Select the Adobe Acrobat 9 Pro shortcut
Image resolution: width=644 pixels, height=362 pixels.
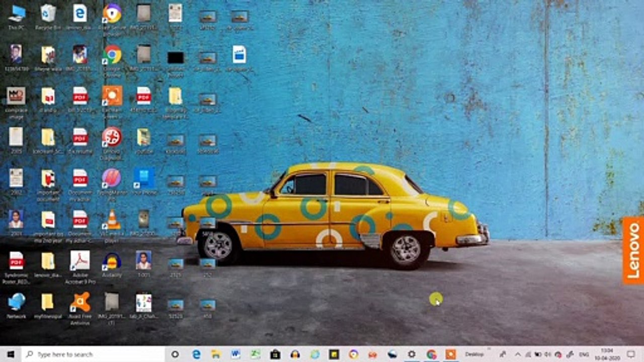coord(80,267)
